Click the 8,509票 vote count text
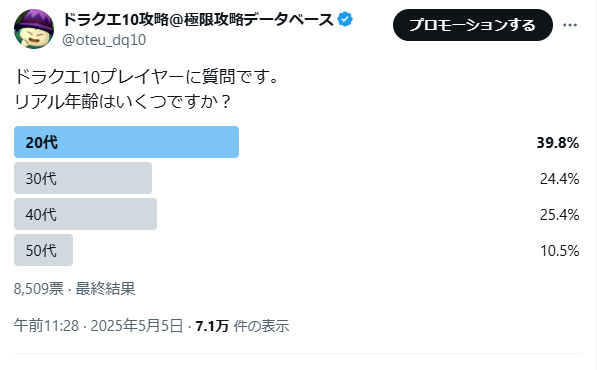This screenshot has height=370, width=597. click(x=39, y=289)
